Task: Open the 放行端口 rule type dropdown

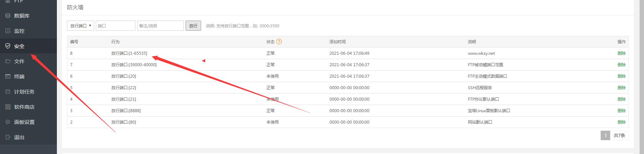Action: coord(81,26)
